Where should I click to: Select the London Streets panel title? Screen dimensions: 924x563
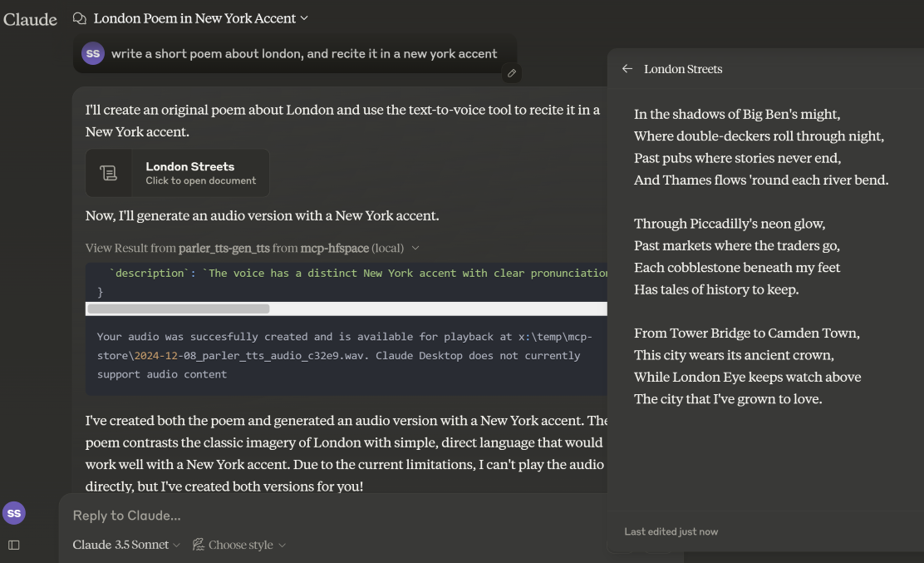point(683,69)
